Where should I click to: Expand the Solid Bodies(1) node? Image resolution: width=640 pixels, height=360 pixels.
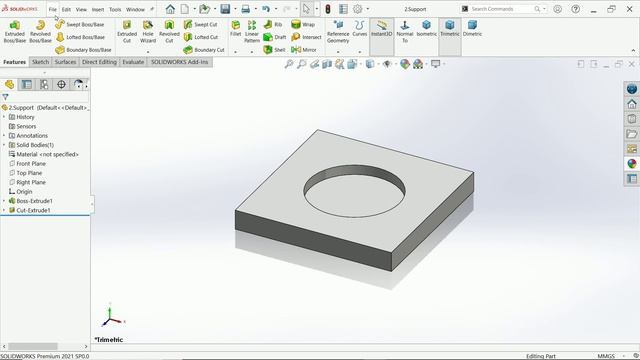click(x=4, y=145)
